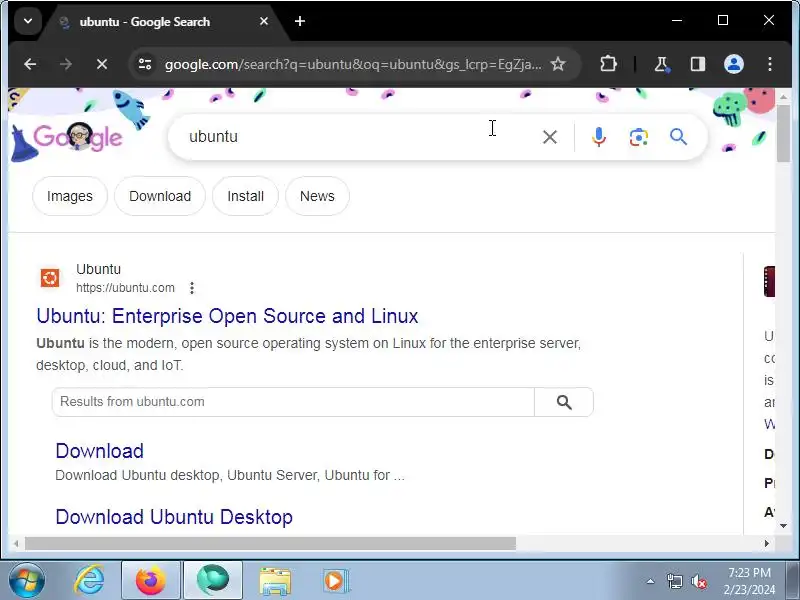Select the Download filter chip

coord(160,196)
